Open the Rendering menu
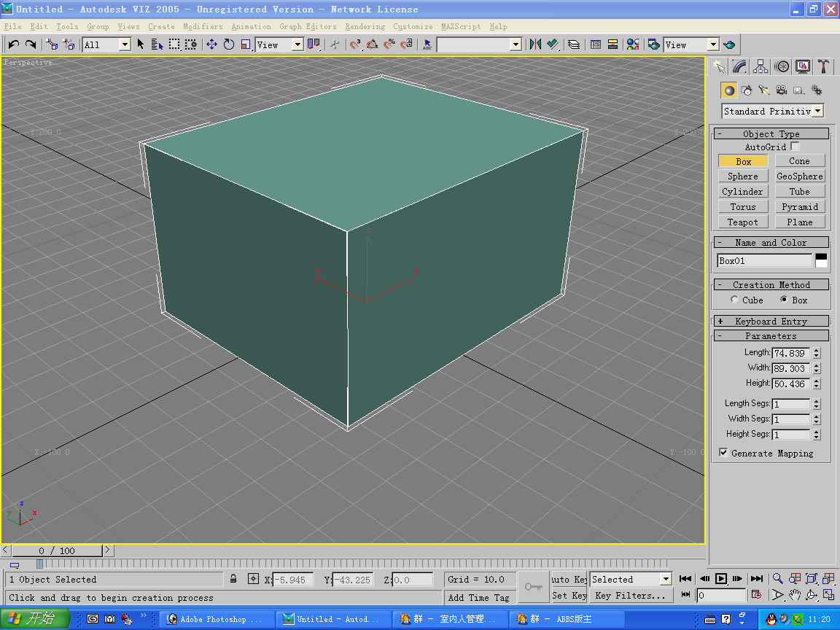This screenshot has height=630, width=840. pos(365,26)
